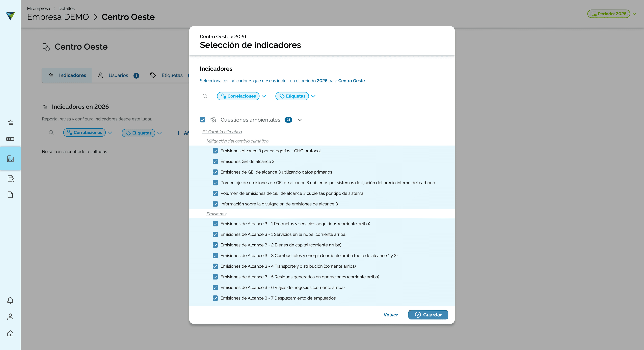Viewport: 644px width, 350px height.
Task: Switch to the Usuarios tab
Action: (x=118, y=75)
